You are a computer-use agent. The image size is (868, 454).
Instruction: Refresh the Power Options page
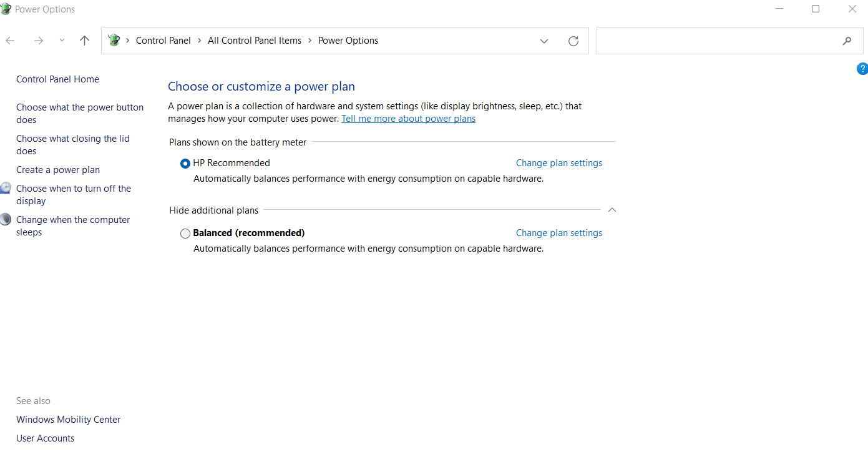click(573, 41)
